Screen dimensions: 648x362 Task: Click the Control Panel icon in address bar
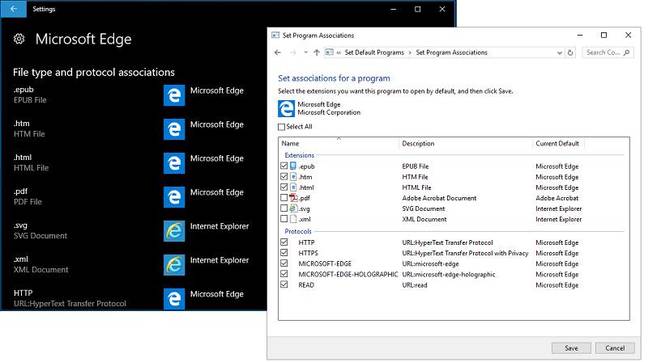[x=329, y=52]
